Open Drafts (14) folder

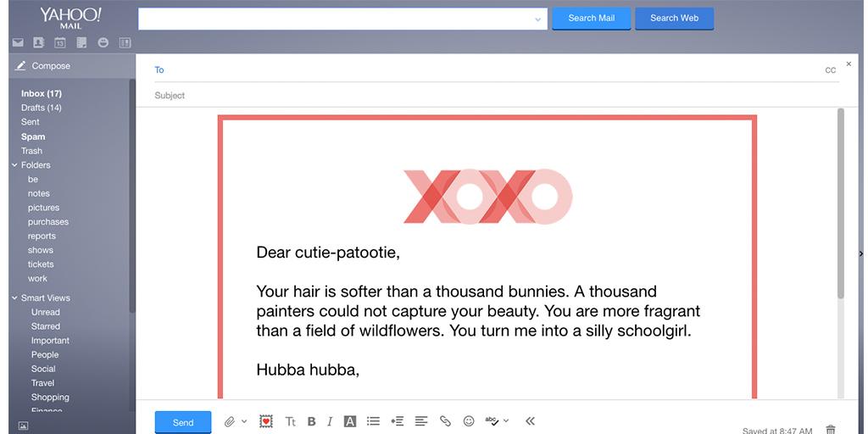click(42, 108)
